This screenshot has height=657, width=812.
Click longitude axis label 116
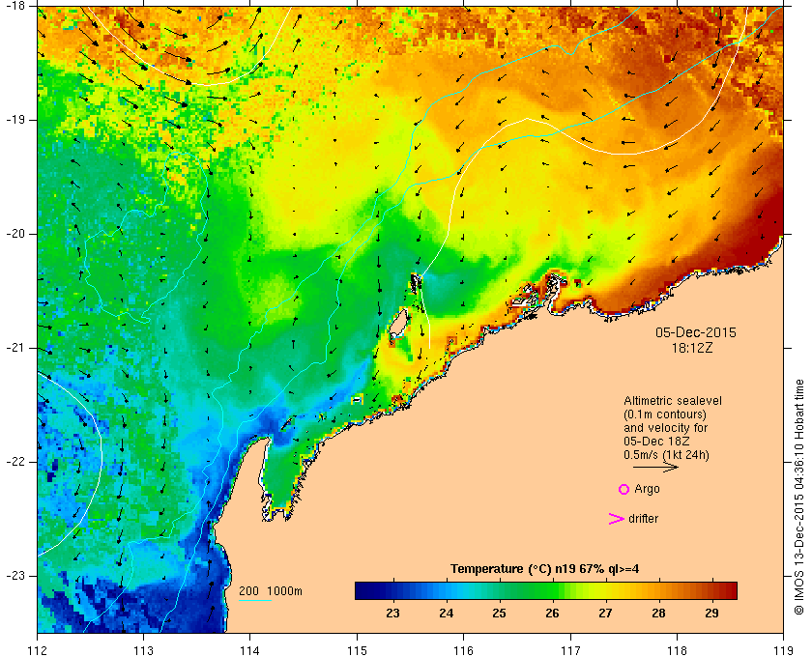[463, 650]
